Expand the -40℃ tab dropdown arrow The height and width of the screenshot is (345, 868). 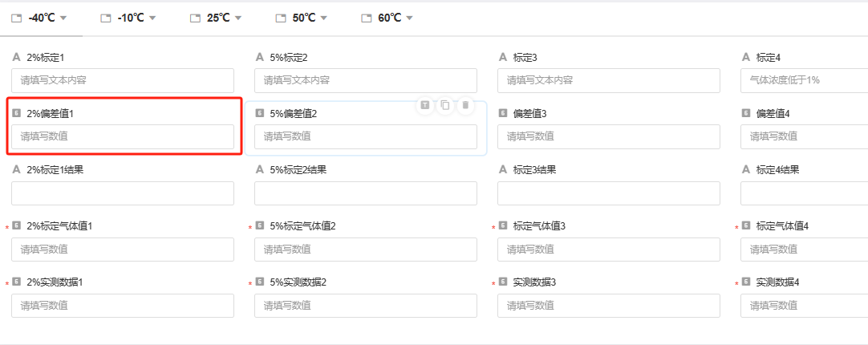63,18
